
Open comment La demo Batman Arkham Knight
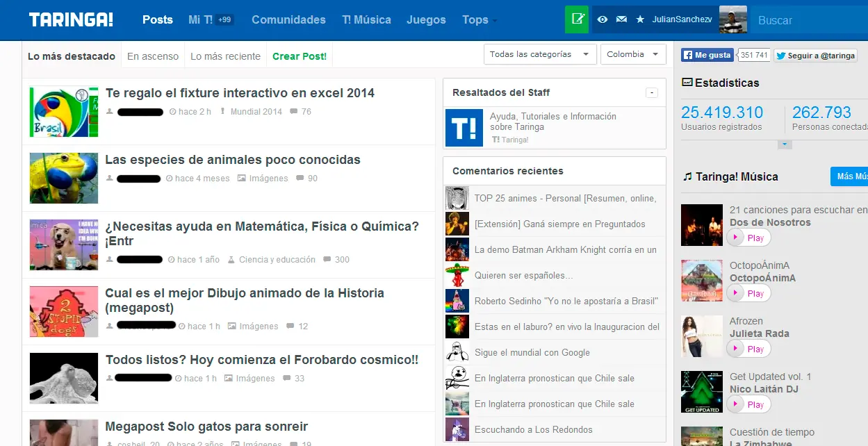(x=566, y=249)
